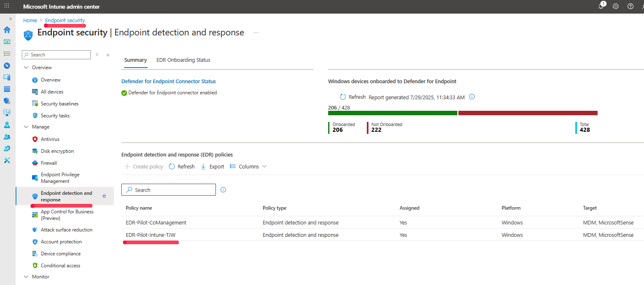The image size is (644, 285).
Task: Open All services list icon
Action: click(x=7, y=54)
